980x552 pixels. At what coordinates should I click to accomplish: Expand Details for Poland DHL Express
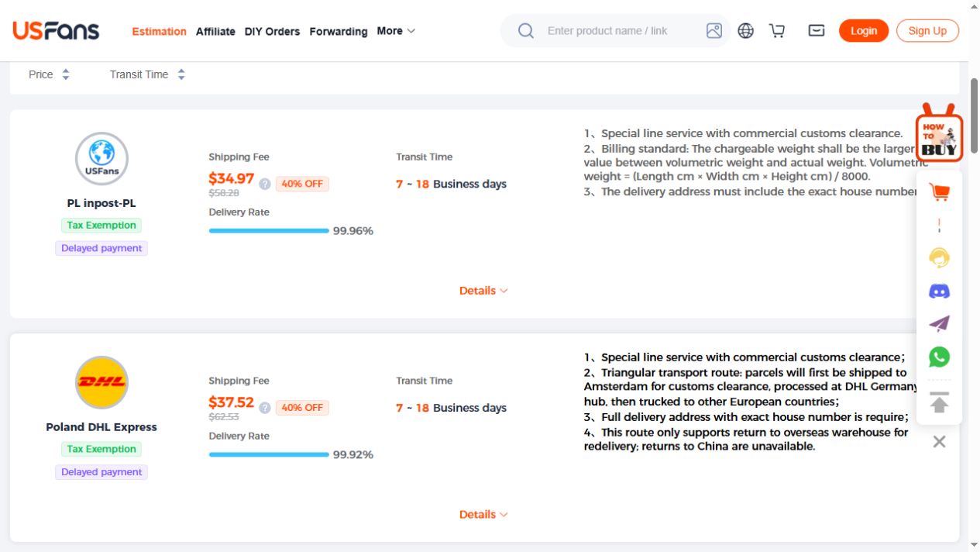tap(483, 515)
